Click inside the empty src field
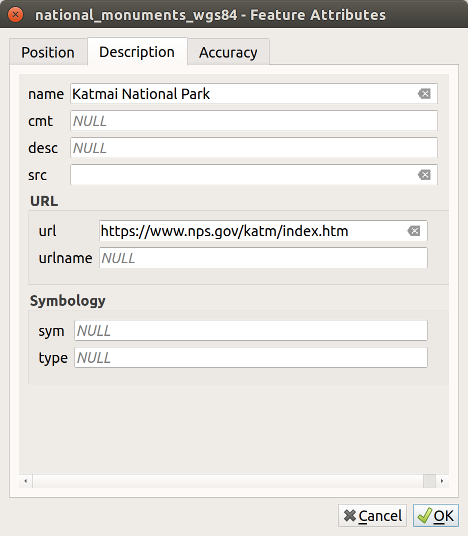This screenshot has width=468, height=536. [254, 175]
